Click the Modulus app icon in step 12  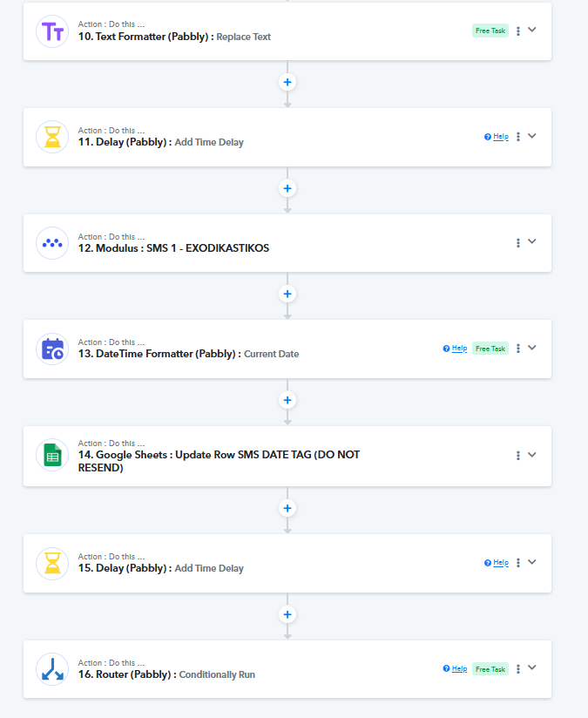click(52, 243)
